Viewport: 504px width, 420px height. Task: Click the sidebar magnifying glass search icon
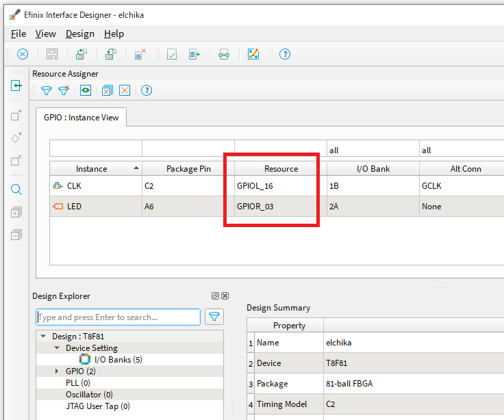(16, 189)
